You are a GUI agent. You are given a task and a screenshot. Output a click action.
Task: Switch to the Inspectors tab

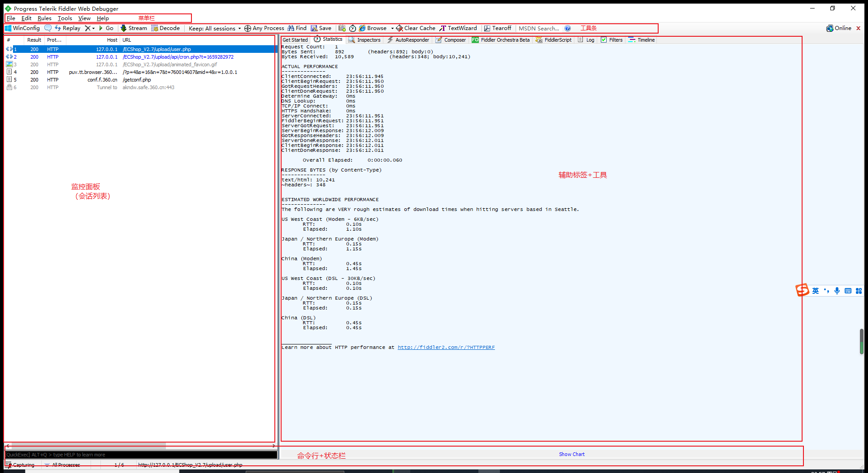click(x=365, y=40)
